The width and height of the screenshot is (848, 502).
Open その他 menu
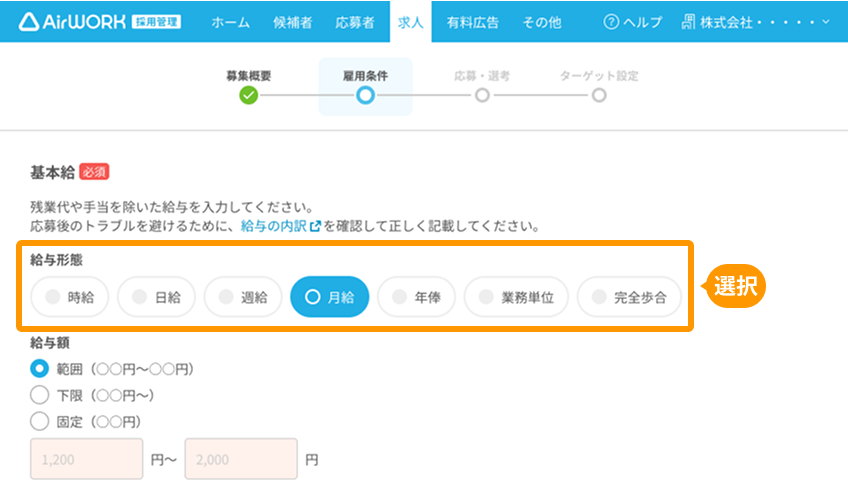tap(542, 22)
